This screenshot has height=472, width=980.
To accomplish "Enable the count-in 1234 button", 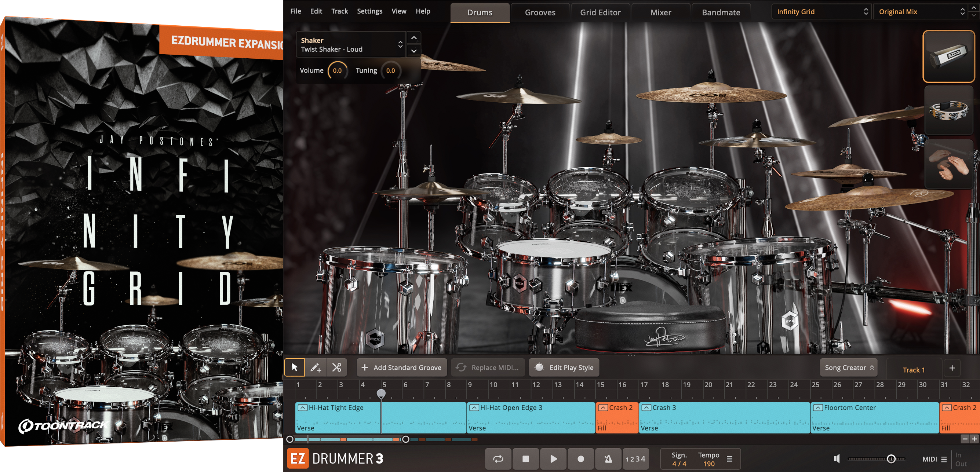I will pos(635,459).
